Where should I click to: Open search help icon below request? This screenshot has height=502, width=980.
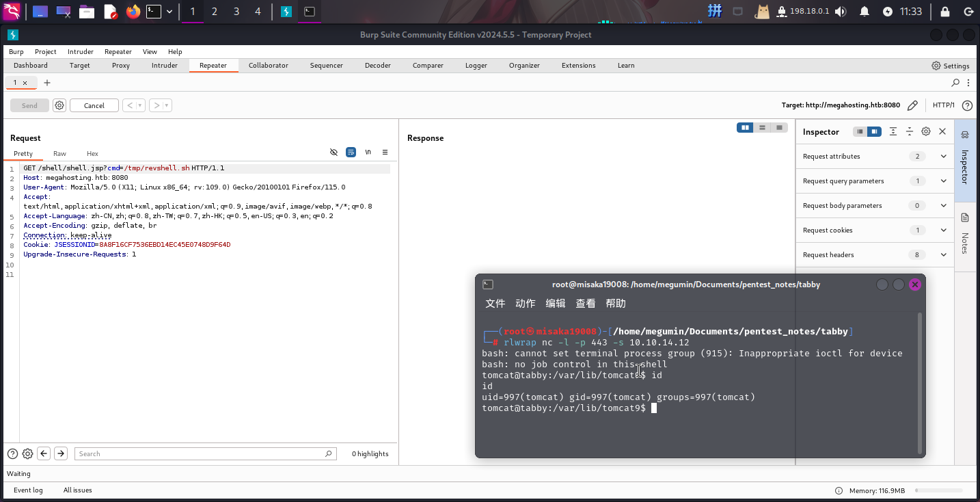click(x=12, y=453)
